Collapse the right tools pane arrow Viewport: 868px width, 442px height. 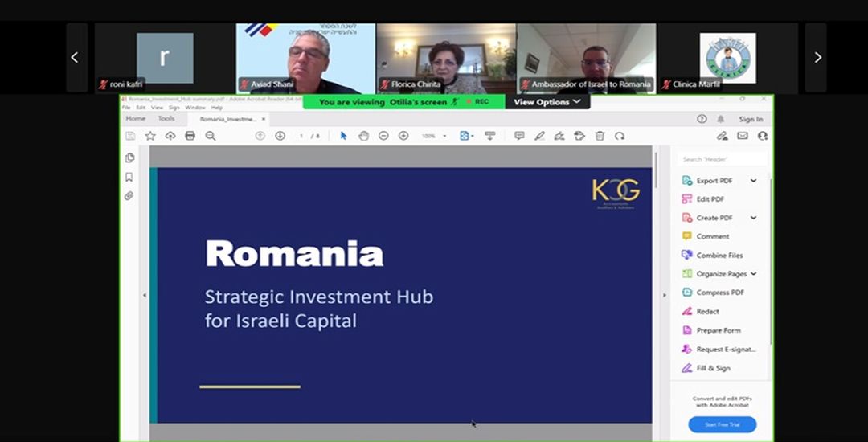tap(664, 295)
